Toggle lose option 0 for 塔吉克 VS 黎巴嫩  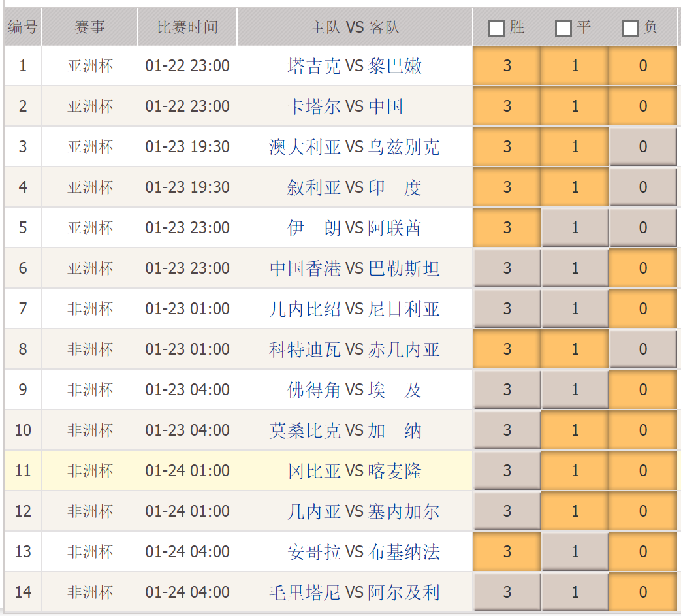point(642,66)
